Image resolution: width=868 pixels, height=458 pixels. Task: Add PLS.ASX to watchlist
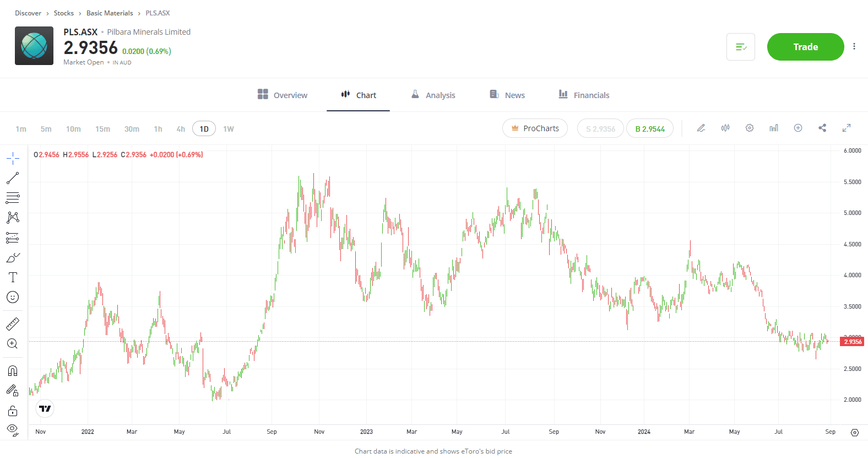coord(741,47)
